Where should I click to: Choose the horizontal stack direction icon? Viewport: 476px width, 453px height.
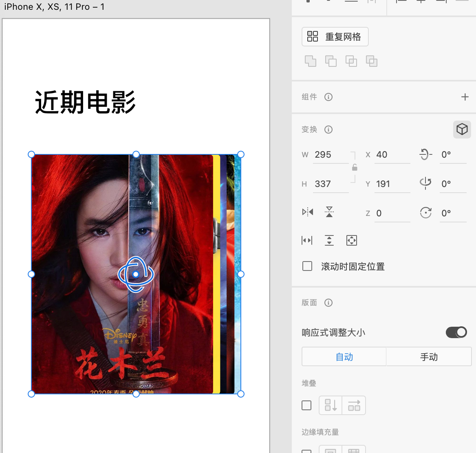pos(354,405)
